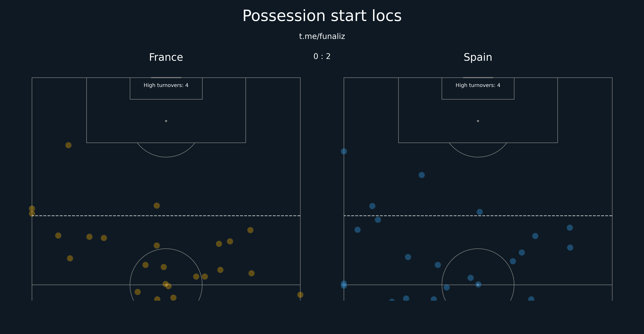This screenshot has width=644, height=334.
Task: Click Spain's 'High turnovers: 4' label
Action: coord(478,85)
